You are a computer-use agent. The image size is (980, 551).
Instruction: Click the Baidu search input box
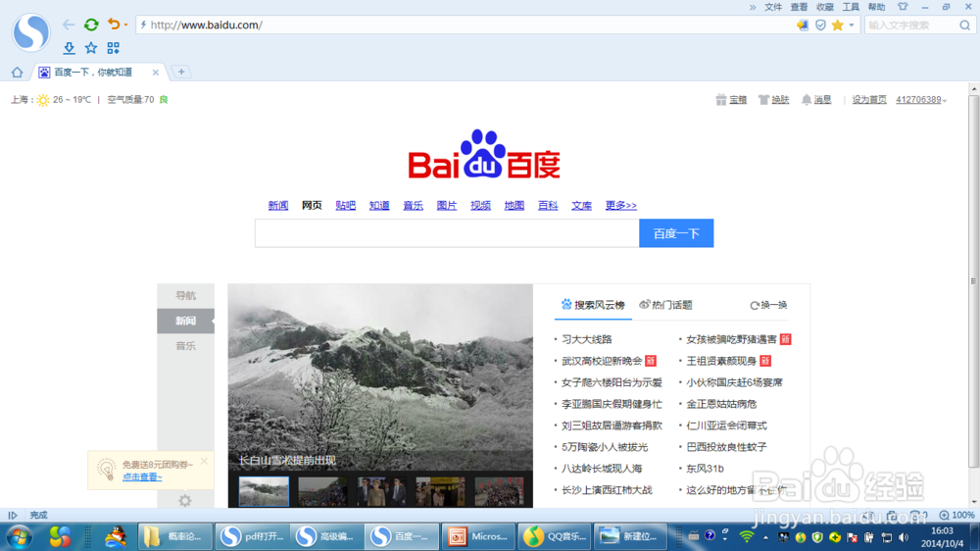pos(447,233)
